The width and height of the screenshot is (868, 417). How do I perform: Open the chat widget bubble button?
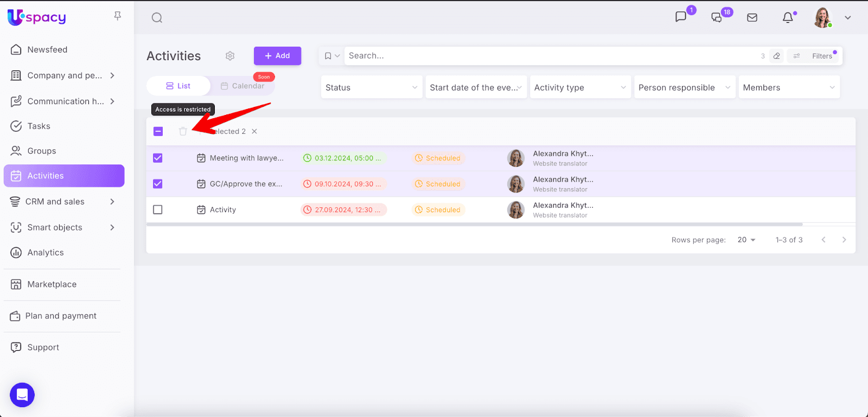pos(22,394)
